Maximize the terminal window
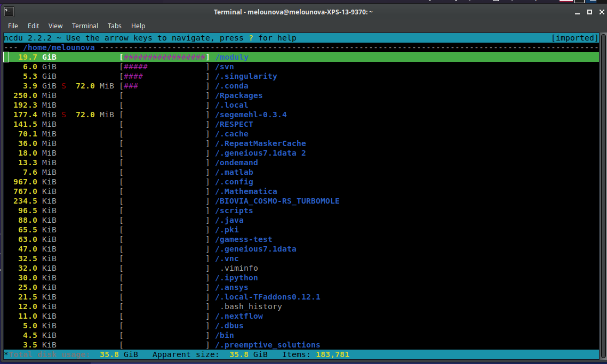 tap(590, 12)
